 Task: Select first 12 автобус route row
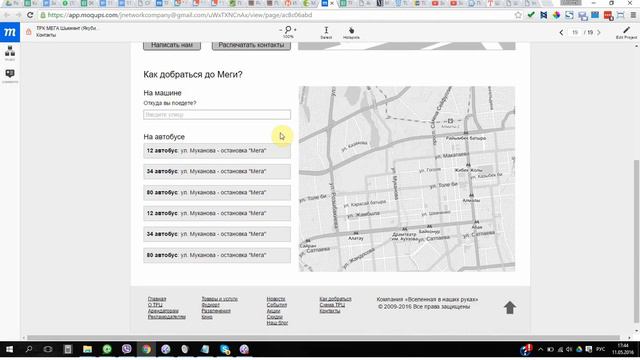(217, 151)
